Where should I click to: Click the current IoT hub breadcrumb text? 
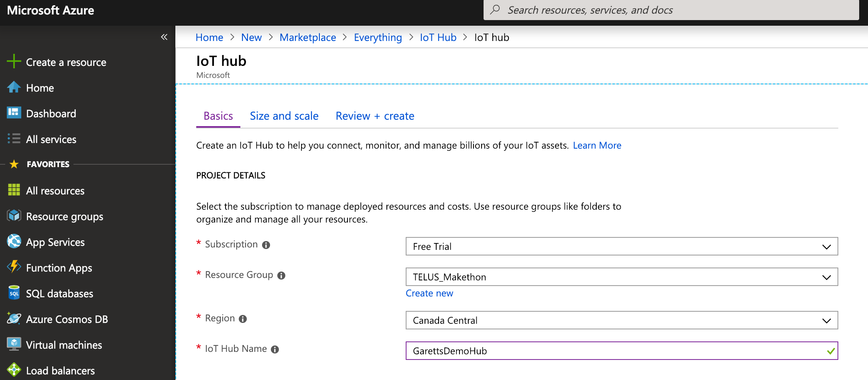pos(492,37)
